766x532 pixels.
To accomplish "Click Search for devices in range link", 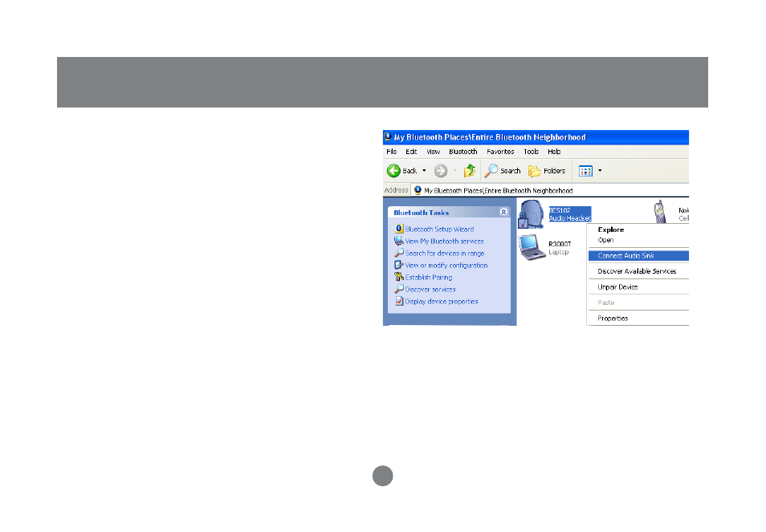I will click(x=445, y=254).
